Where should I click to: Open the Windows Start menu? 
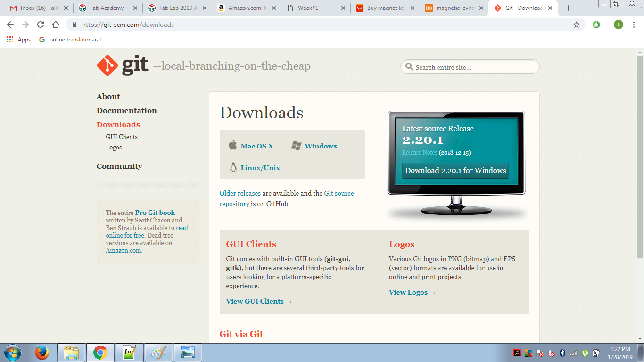point(12,353)
